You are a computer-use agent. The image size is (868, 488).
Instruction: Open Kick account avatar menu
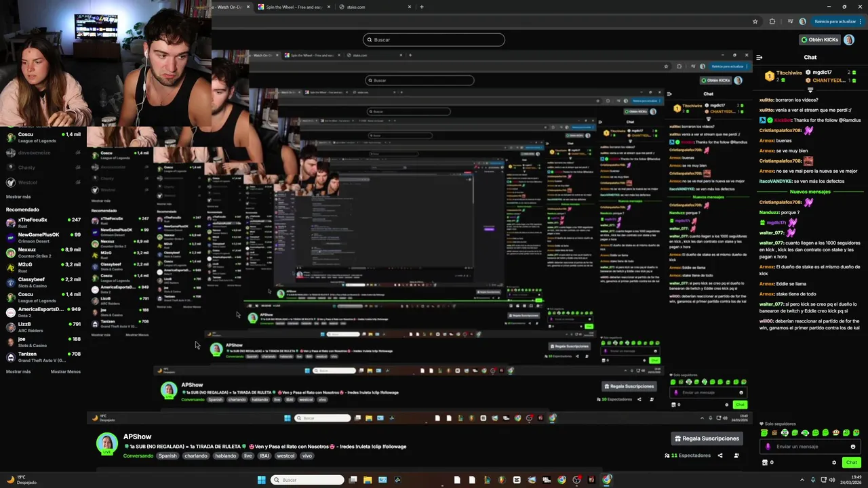(x=848, y=39)
